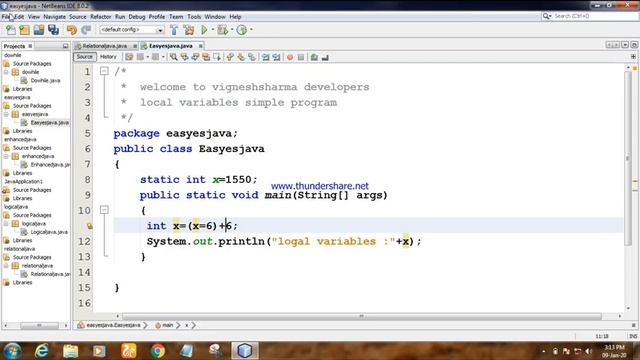Open the File menu

(x=6, y=17)
